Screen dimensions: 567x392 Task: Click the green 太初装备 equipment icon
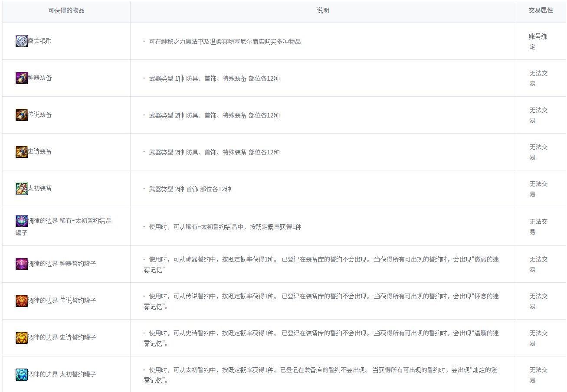coord(22,189)
